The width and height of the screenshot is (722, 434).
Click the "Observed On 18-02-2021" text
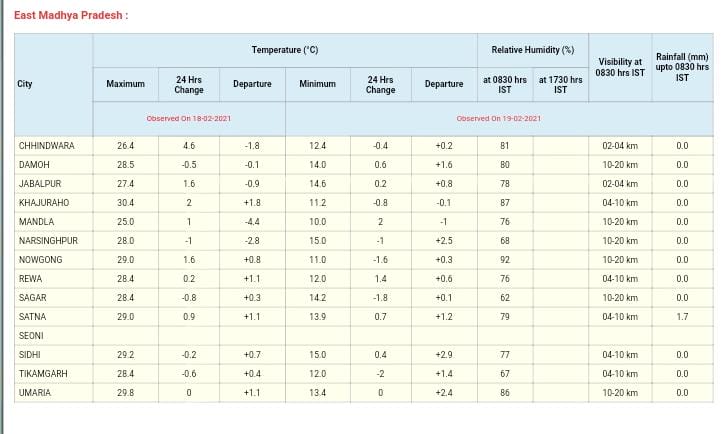[x=189, y=118]
